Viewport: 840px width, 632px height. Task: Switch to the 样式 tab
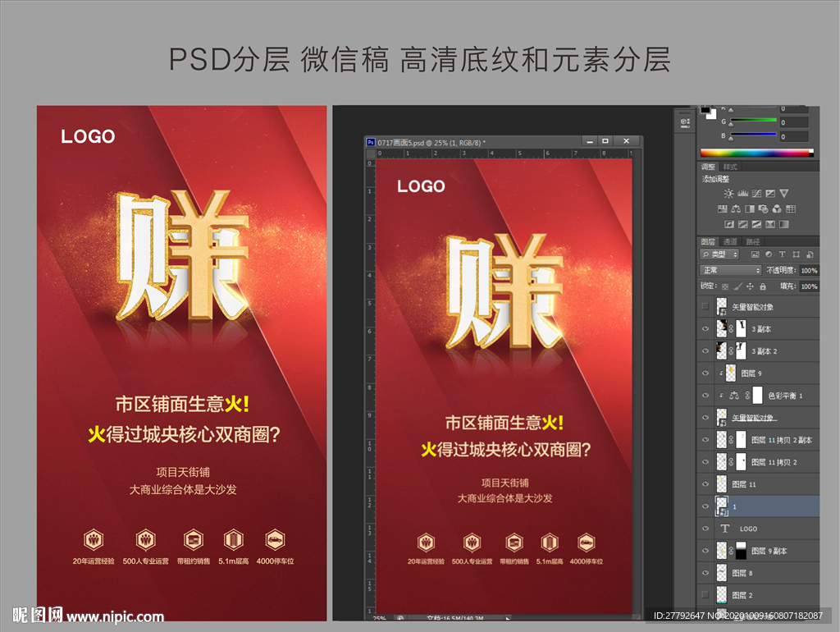(729, 167)
